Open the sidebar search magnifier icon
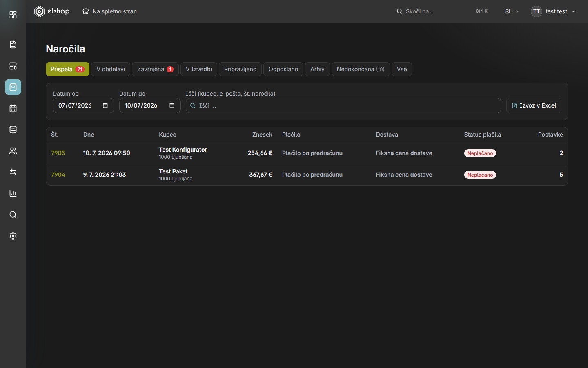The width and height of the screenshot is (588, 368). coord(13,215)
